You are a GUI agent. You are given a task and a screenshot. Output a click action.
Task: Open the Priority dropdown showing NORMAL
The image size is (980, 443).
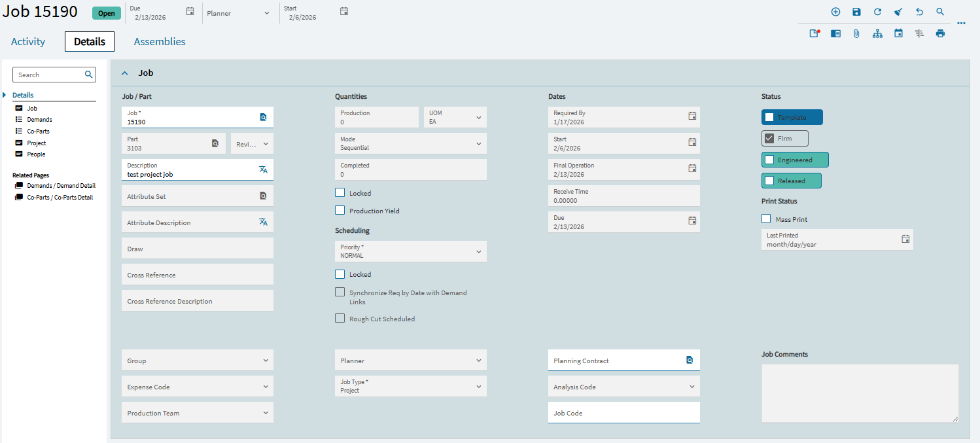pyautogui.click(x=410, y=251)
